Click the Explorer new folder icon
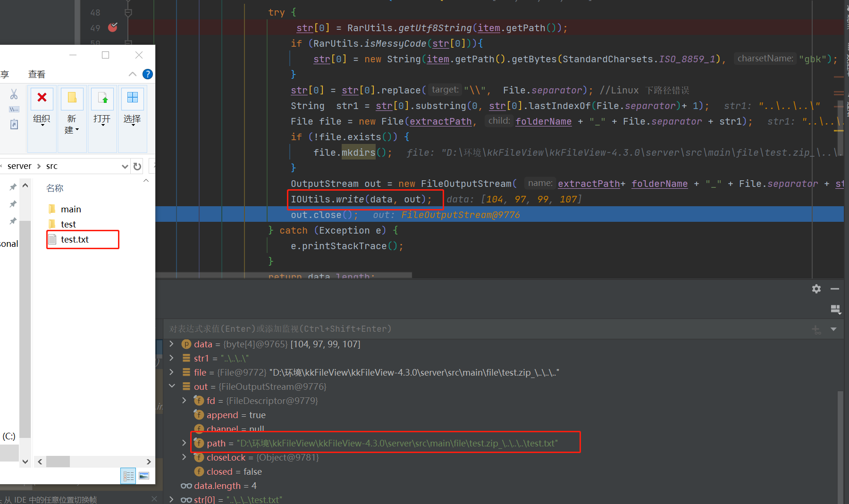The width and height of the screenshot is (849, 504). click(72, 98)
